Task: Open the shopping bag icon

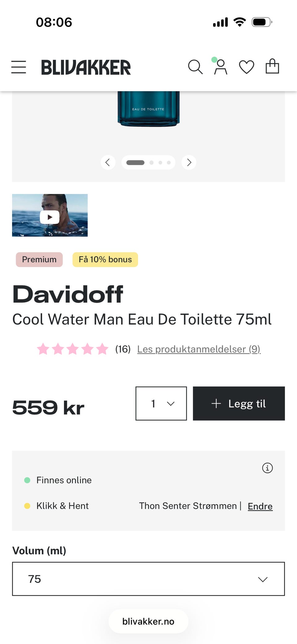Action: 272,66
